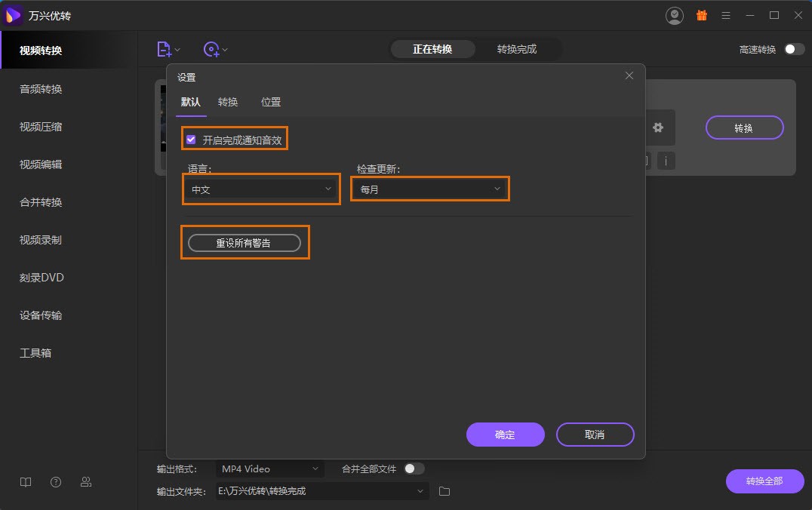Click the add media files icon

pos(164,48)
